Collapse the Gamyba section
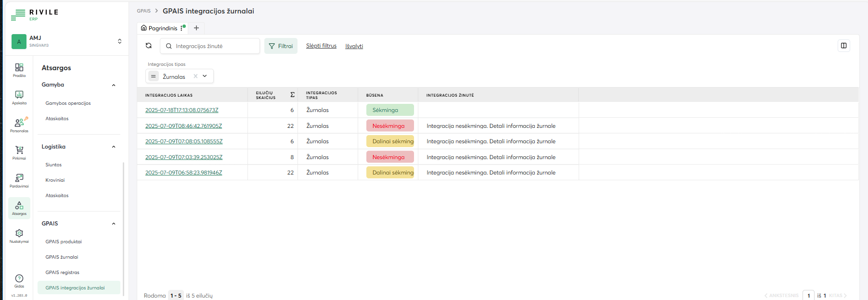The width and height of the screenshot is (868, 300). tap(114, 85)
